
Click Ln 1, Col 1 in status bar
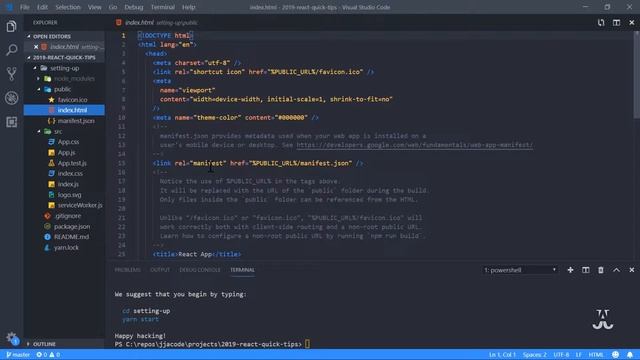[502, 355]
